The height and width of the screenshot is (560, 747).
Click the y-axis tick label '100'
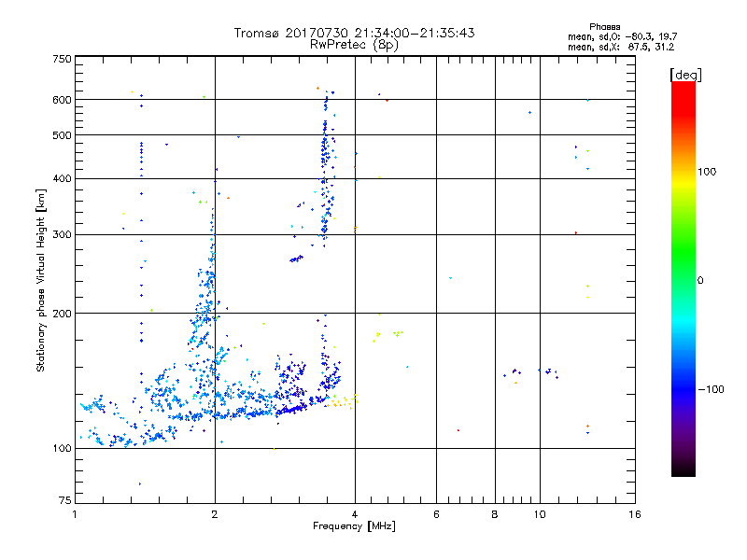(x=62, y=448)
